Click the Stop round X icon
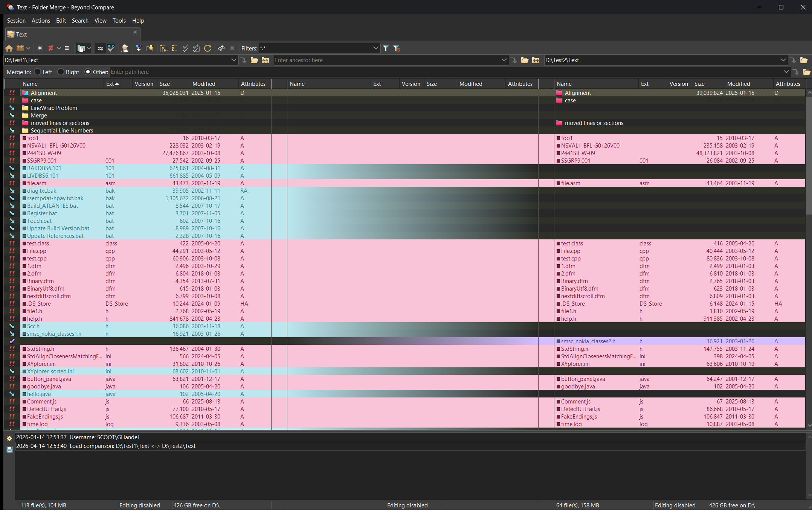Viewport: 812px width, 510px height. [x=232, y=48]
